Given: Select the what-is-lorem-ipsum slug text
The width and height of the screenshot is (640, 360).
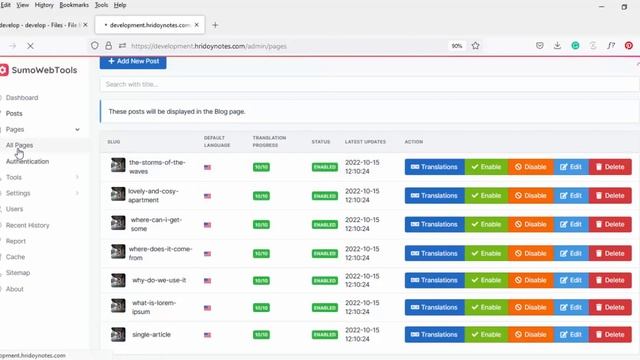Looking at the screenshot, I should (153, 307).
